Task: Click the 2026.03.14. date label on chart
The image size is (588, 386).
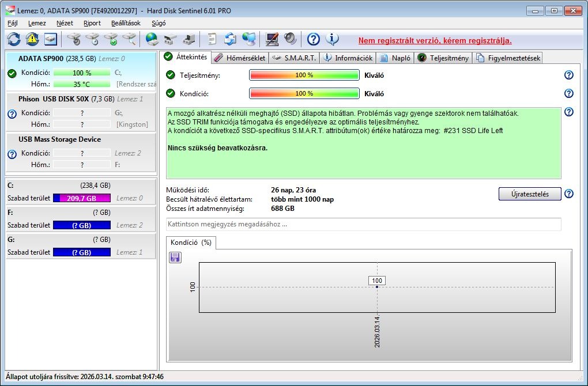Action: (x=377, y=332)
